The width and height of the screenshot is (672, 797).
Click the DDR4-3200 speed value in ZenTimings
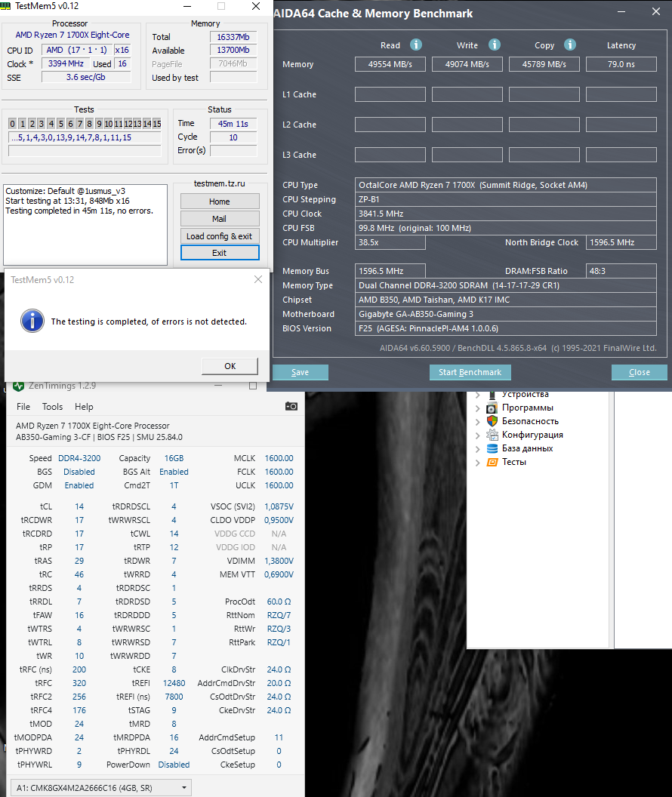click(79, 458)
